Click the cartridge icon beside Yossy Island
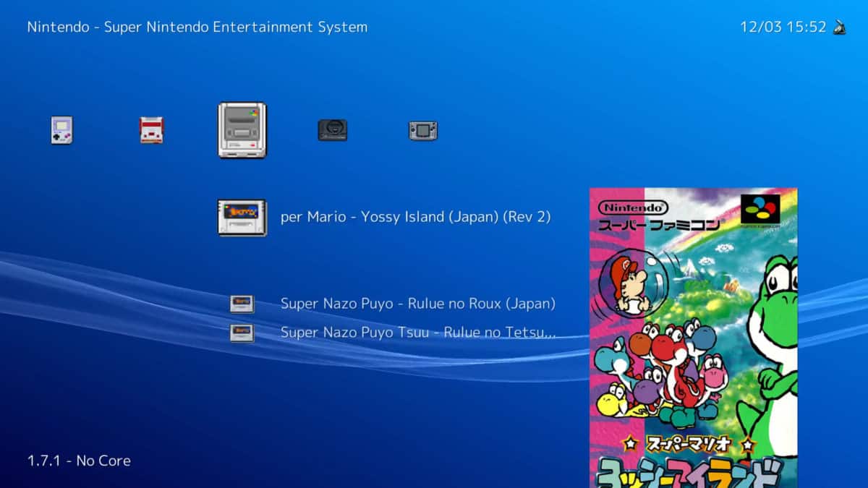Image resolution: width=868 pixels, height=488 pixels. 242,215
